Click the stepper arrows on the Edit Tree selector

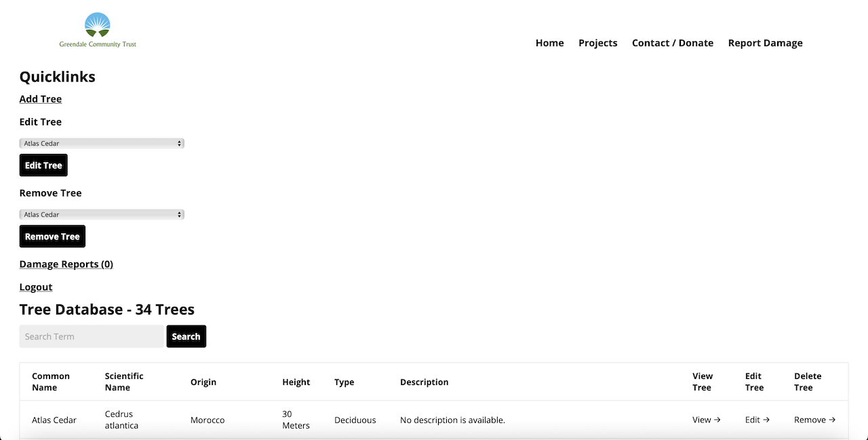pos(179,143)
